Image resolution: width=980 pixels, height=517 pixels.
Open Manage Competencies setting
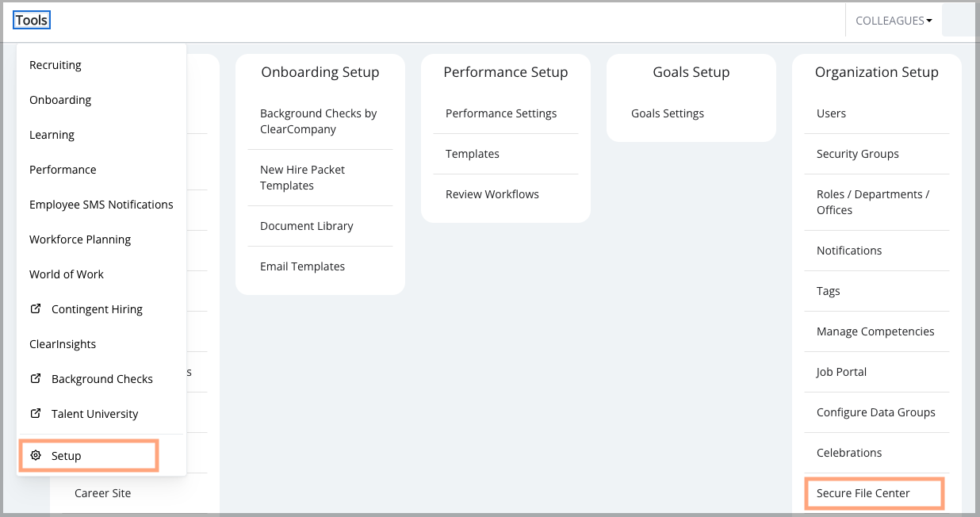click(875, 331)
